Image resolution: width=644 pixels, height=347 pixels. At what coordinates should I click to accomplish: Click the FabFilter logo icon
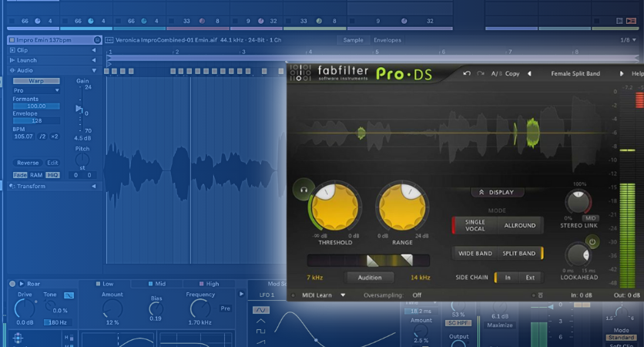(x=300, y=74)
